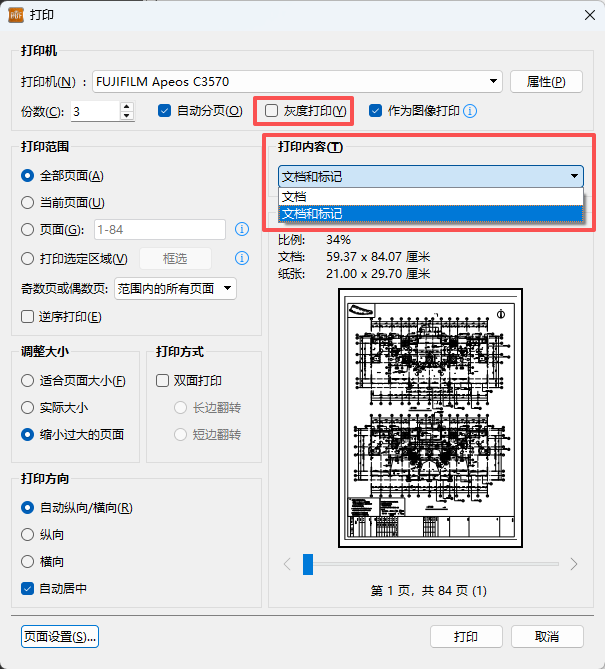Select 当前页面 radio button

click(28, 202)
